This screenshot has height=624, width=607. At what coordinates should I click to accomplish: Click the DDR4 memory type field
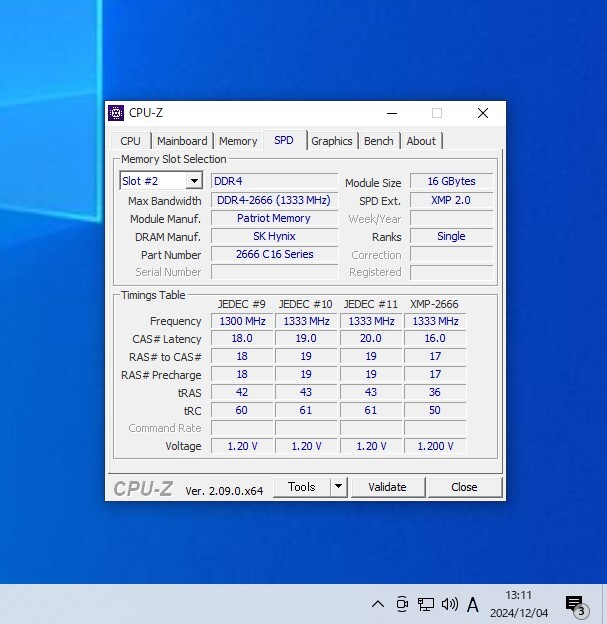pos(274,181)
